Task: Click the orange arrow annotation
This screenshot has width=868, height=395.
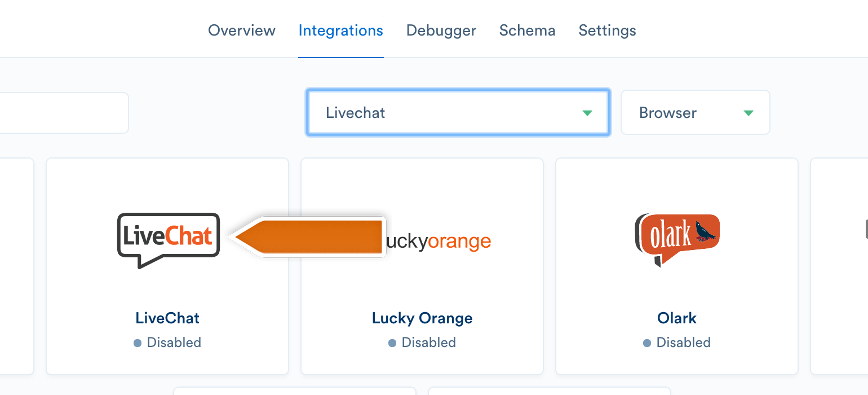Action: (x=309, y=237)
